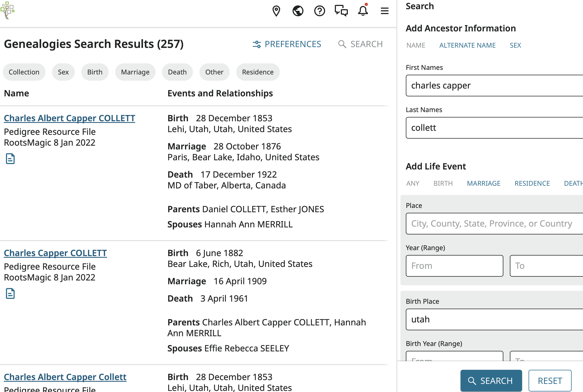Expand the Collection filter chip

pyautogui.click(x=24, y=72)
